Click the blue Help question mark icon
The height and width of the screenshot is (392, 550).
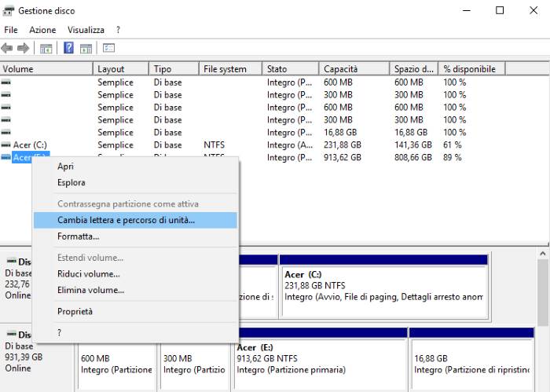[68, 48]
